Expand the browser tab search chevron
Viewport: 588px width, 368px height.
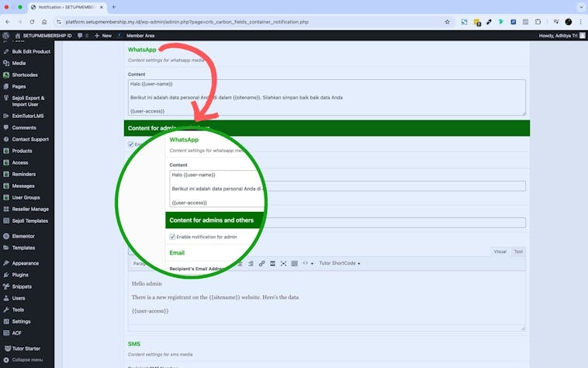point(578,7)
